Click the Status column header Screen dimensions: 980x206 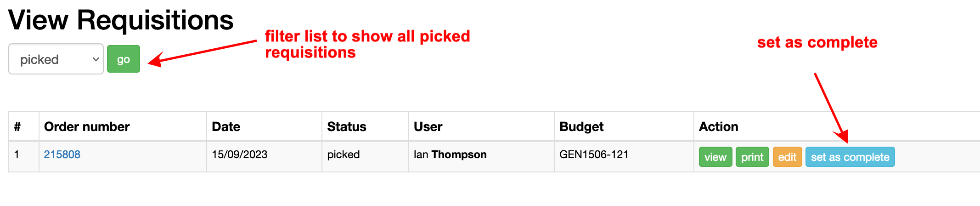click(347, 127)
